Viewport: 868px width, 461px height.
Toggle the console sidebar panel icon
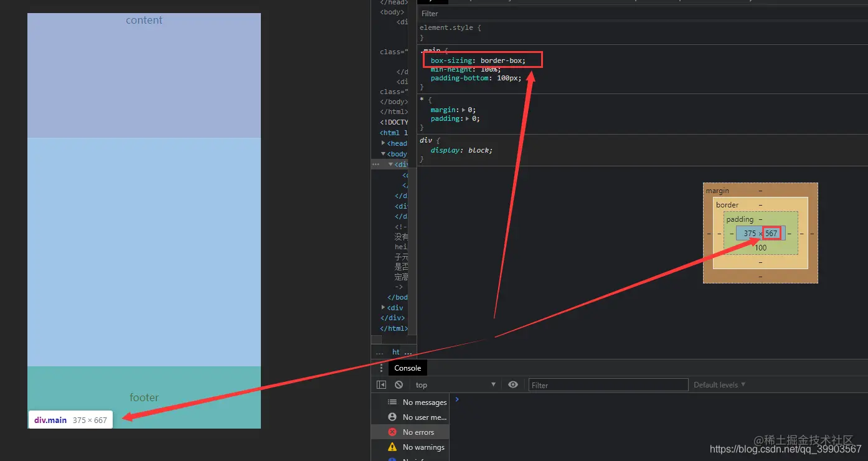pos(381,385)
